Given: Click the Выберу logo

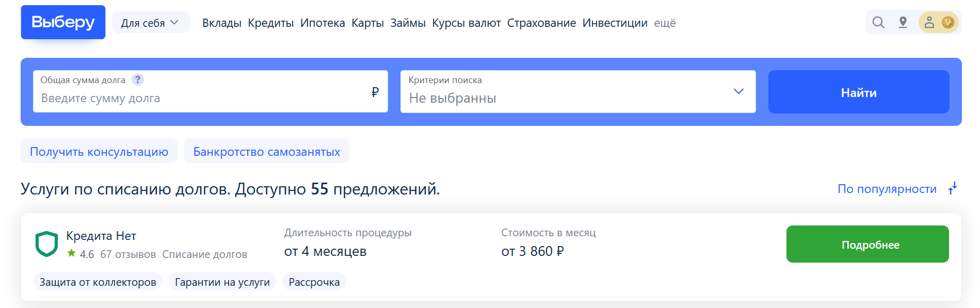Looking at the screenshot, I should click(62, 22).
